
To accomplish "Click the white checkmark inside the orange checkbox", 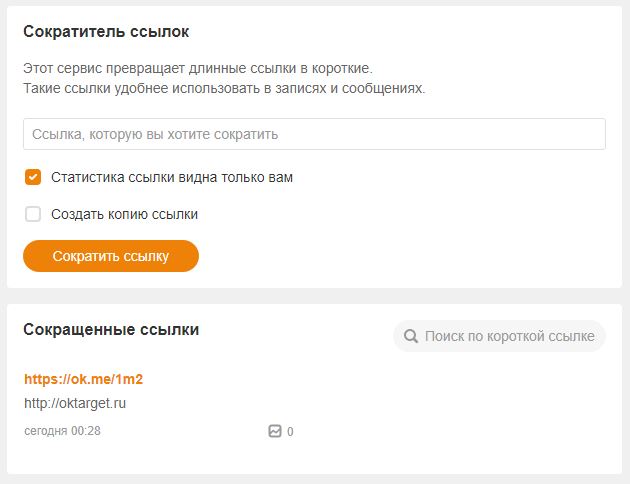I will pyautogui.click(x=33, y=177).
